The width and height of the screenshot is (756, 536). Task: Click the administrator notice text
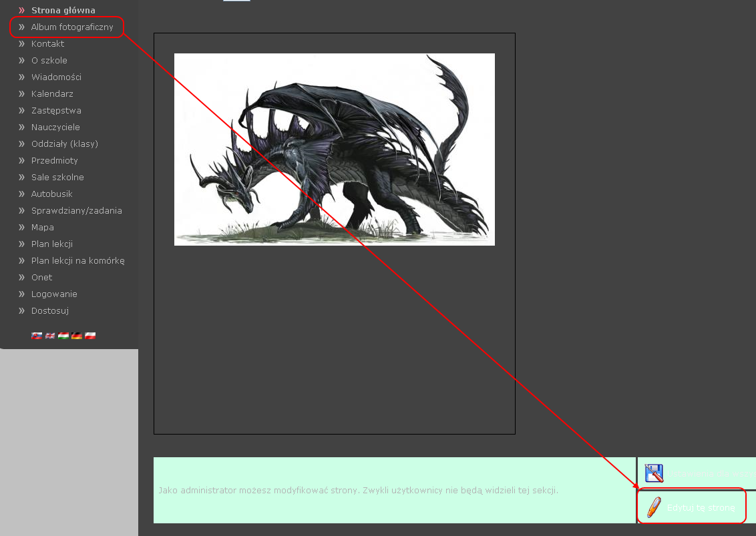coord(358,490)
